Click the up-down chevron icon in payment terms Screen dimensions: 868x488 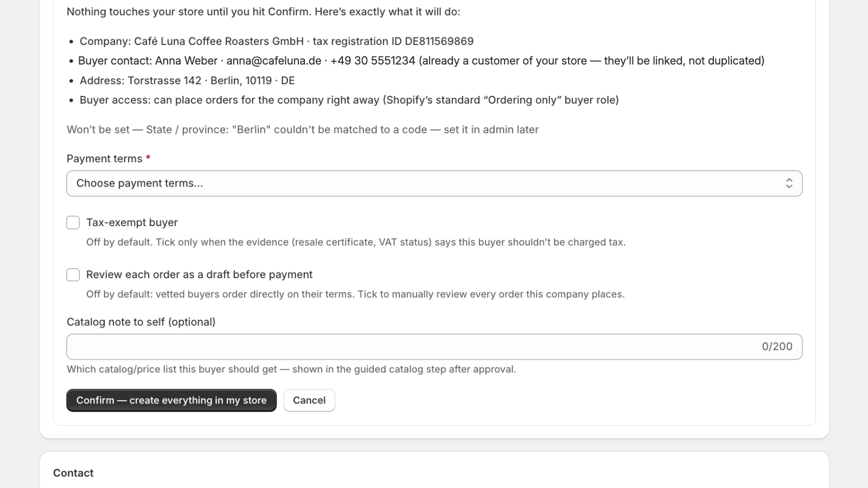789,183
